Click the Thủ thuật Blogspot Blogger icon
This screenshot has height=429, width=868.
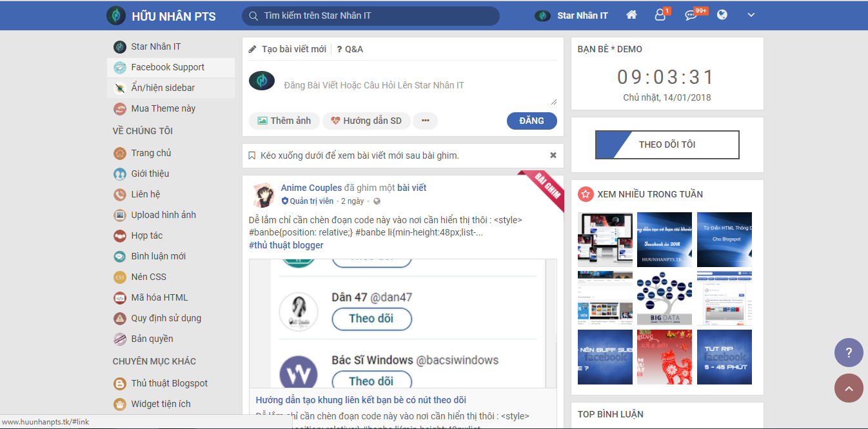(120, 383)
